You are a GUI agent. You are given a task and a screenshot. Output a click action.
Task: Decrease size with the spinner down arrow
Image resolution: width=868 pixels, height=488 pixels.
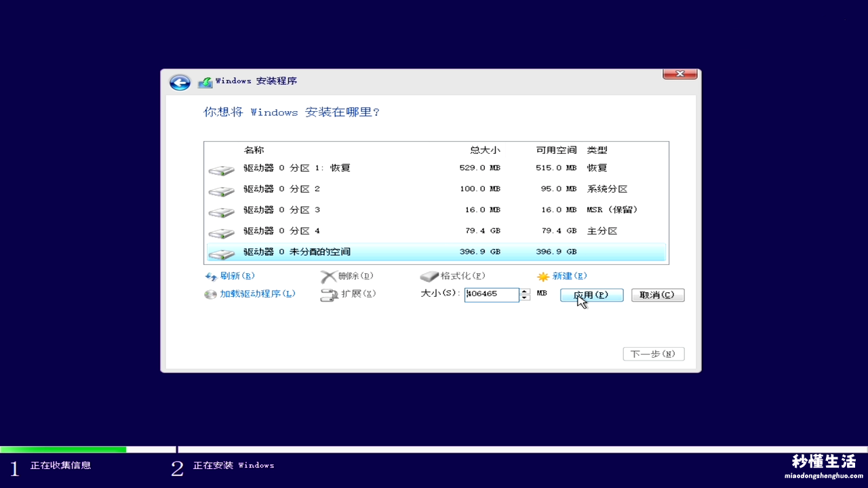tap(524, 298)
